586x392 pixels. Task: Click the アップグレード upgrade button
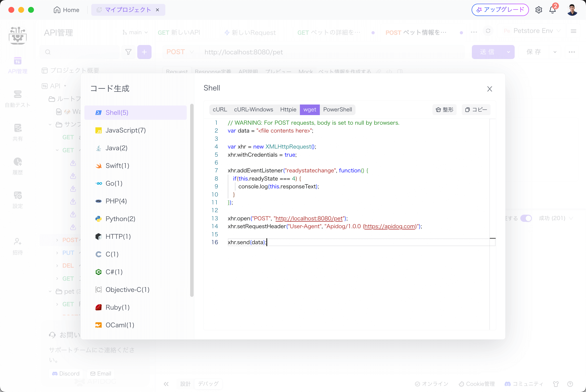500,10
